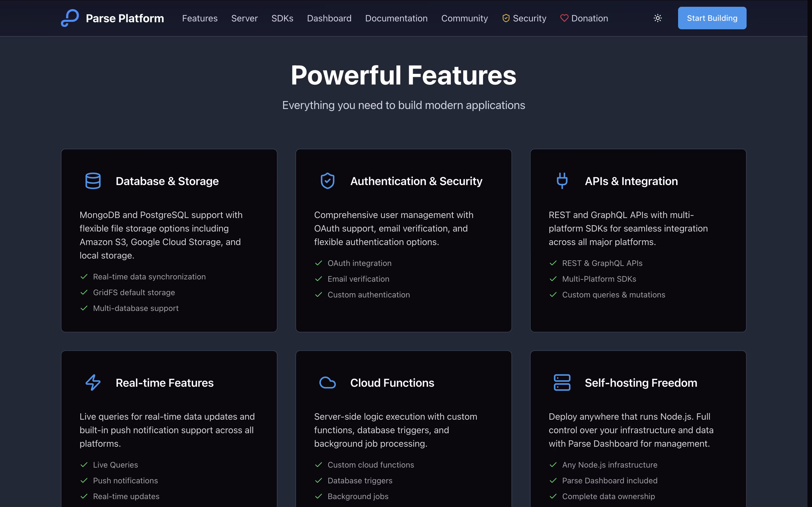Image resolution: width=812 pixels, height=507 pixels.
Task: Click the heart icon next to Donation
Action: click(x=564, y=18)
